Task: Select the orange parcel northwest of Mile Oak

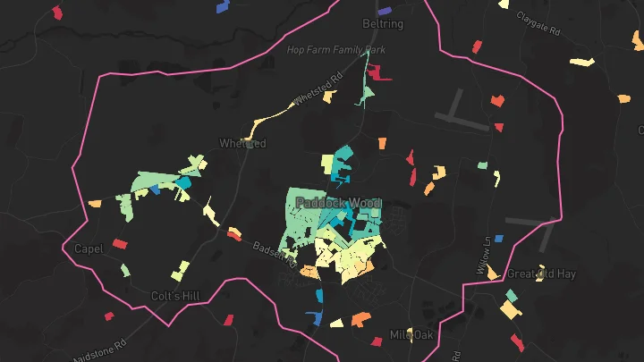Action: 361,319
